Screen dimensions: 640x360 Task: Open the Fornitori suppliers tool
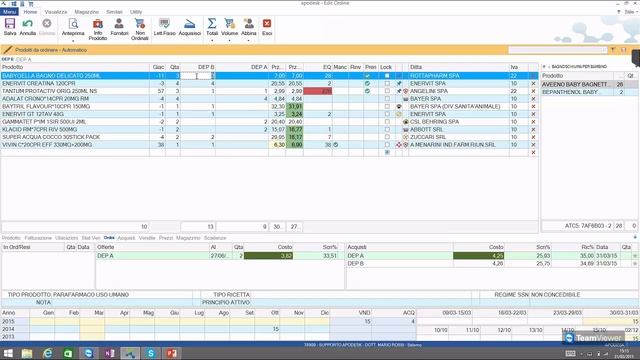tap(119, 27)
